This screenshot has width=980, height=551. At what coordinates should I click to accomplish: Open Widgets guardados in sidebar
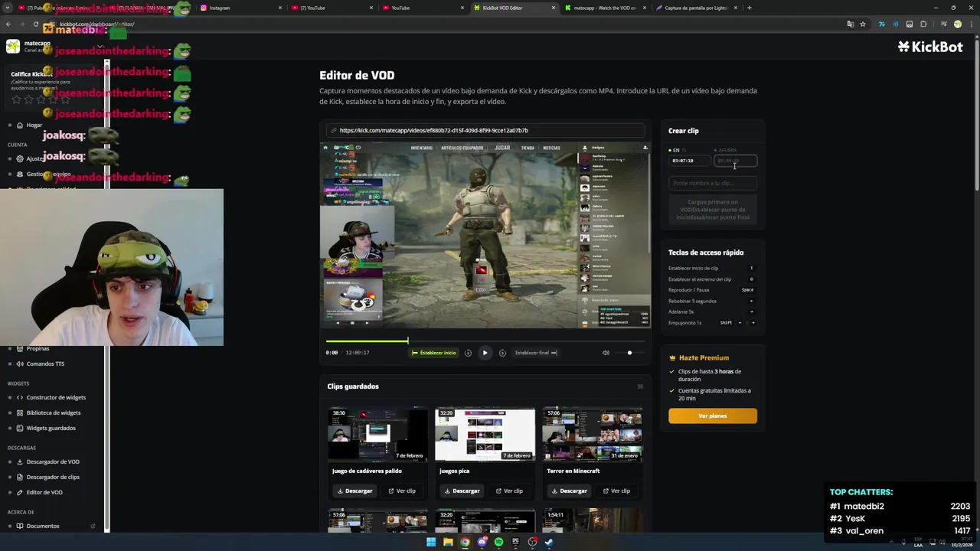click(x=51, y=428)
